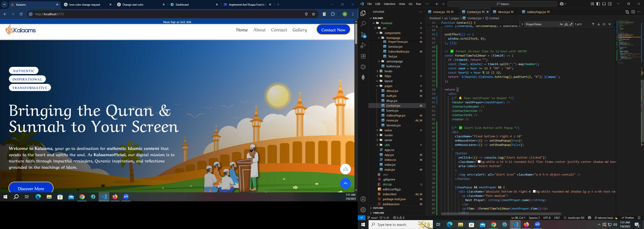Click the Kalams command center search box

[502, 4]
